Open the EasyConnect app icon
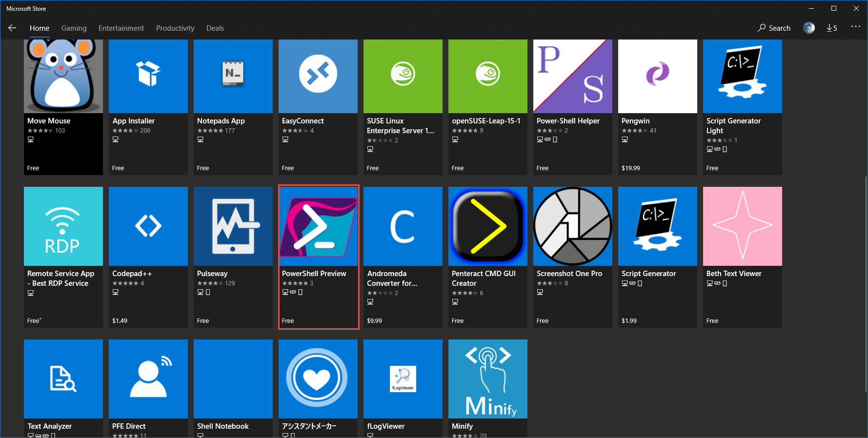Screen dimensions: 868x438 [x=318, y=76]
